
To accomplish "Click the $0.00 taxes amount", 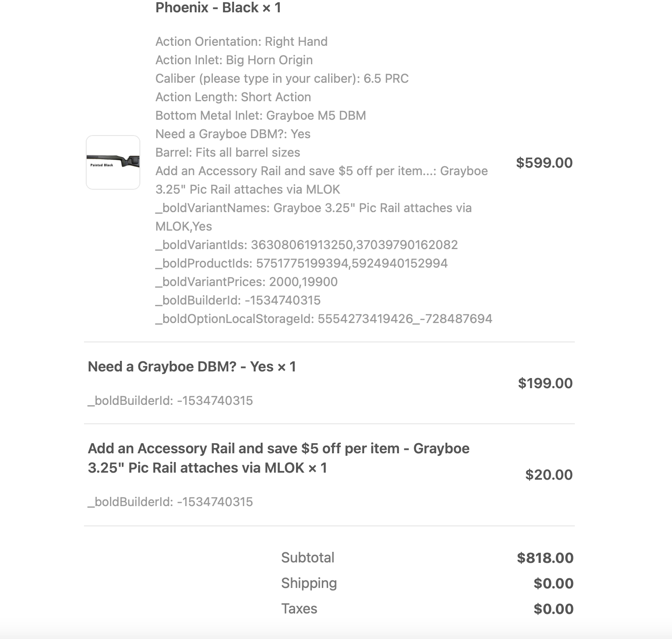I will [554, 609].
